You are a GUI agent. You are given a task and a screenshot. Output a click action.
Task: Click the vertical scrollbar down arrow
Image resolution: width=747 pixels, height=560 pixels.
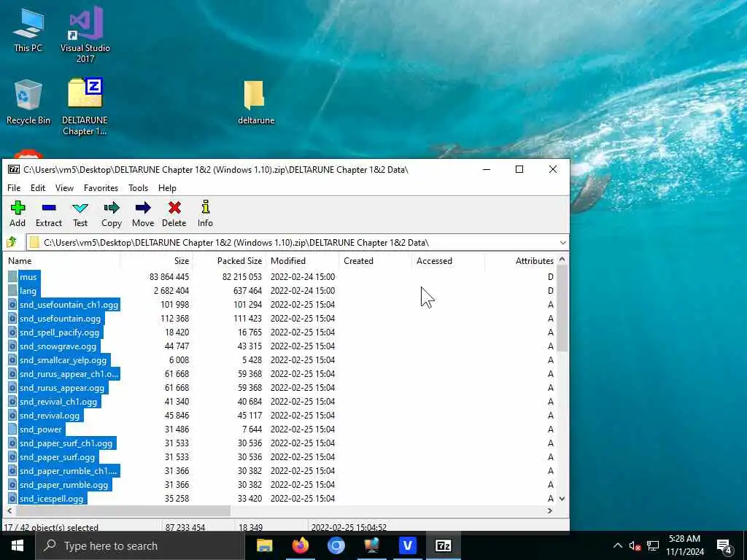click(562, 499)
